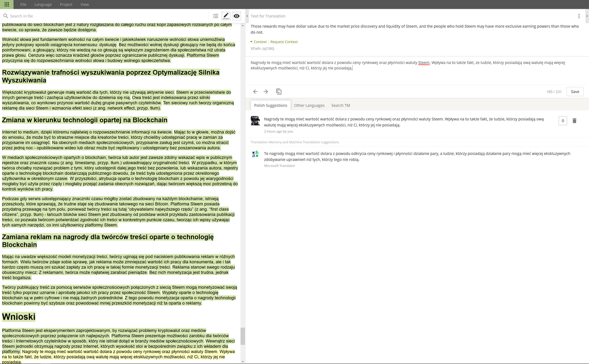Click the Request Context link
The height and width of the screenshot is (364, 589).
point(284,42)
